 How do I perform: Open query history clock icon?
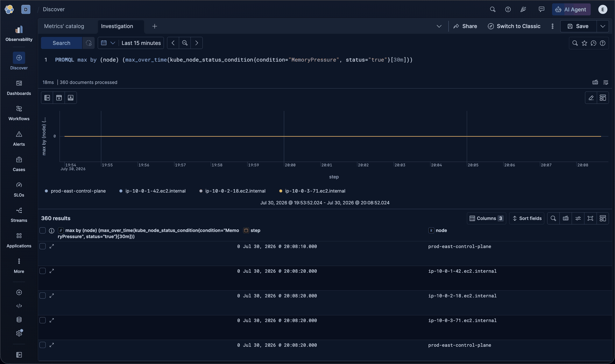tap(594, 43)
